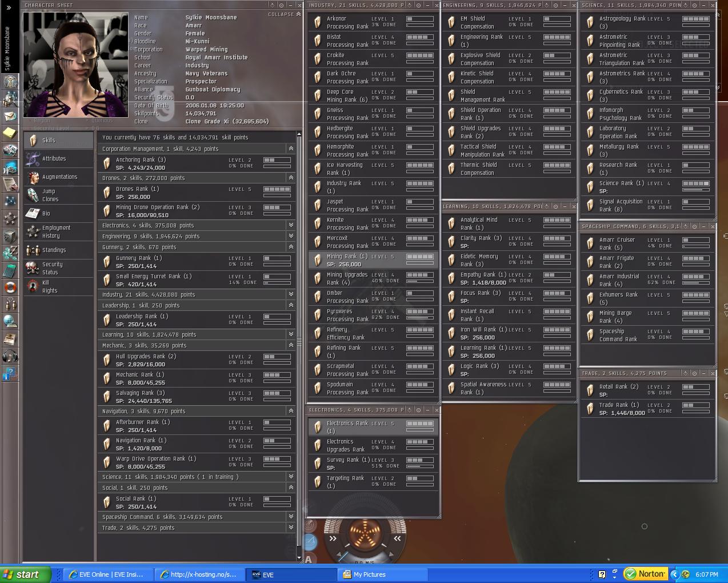Open the Windows Start menu
This screenshot has width=728, height=583.
point(25,574)
